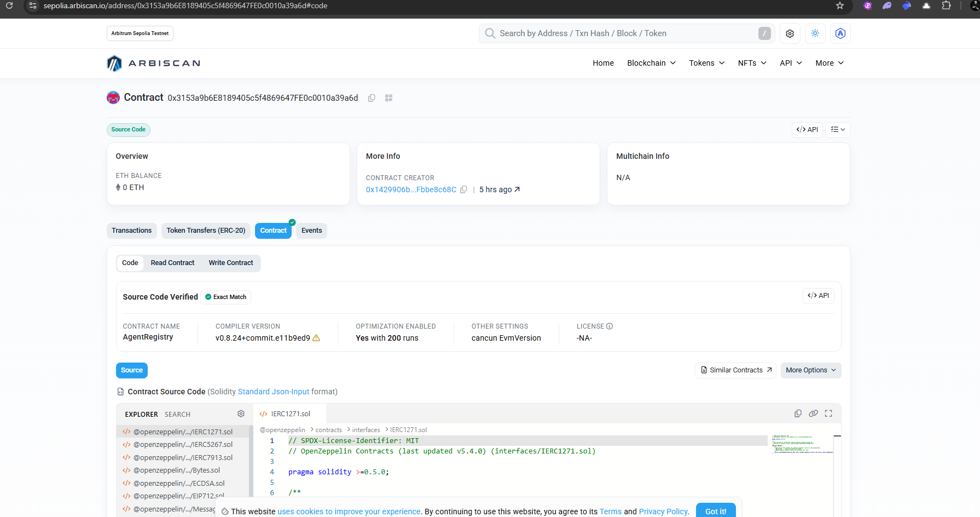
Task: Toggle light theme with the sun icon
Action: 815,33
